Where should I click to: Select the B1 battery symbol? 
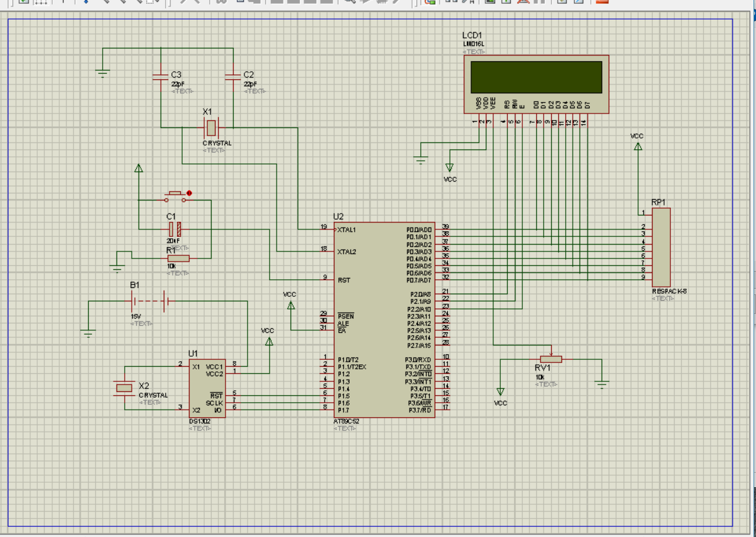pyautogui.click(x=149, y=301)
